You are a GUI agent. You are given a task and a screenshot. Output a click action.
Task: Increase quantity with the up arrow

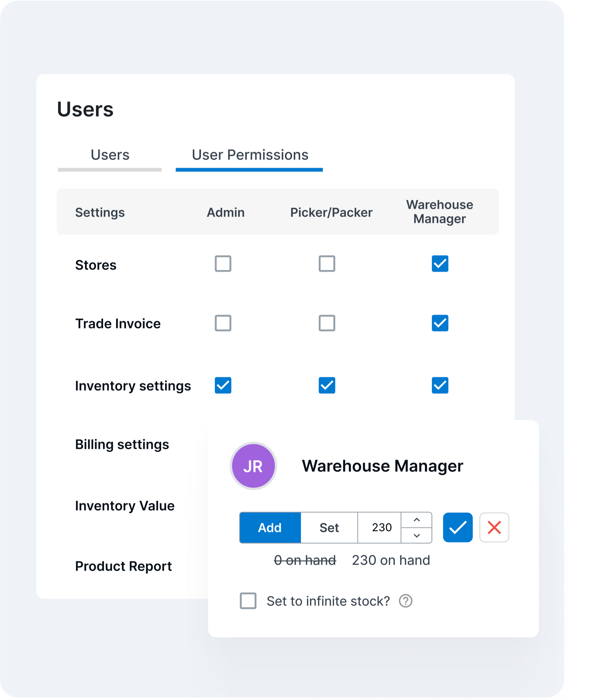click(x=417, y=520)
